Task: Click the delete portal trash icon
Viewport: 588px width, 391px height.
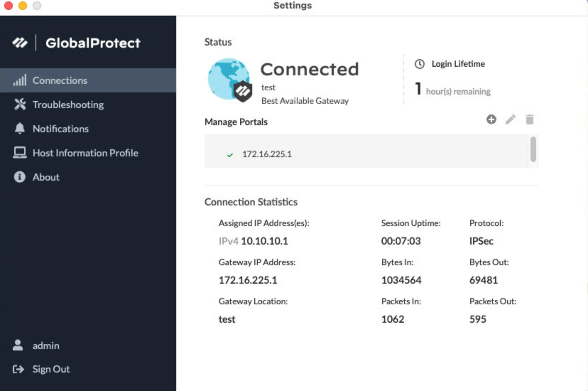Action: point(529,119)
